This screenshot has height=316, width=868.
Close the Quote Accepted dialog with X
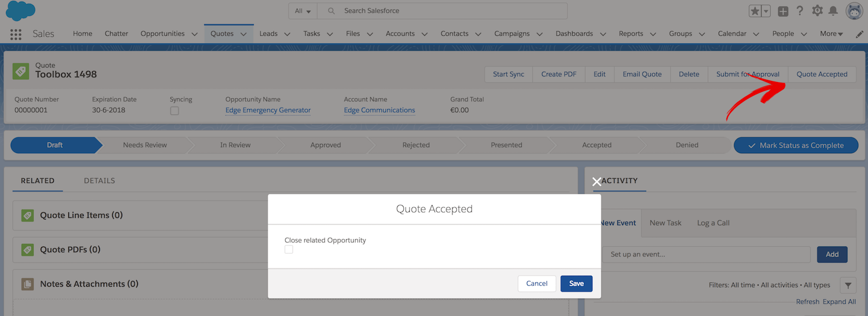(597, 182)
